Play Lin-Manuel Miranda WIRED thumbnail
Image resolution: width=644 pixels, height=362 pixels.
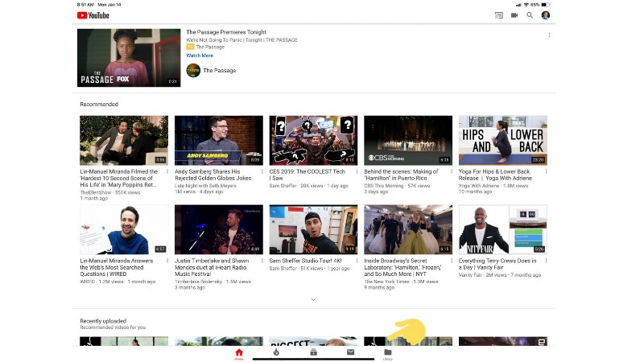(x=124, y=229)
